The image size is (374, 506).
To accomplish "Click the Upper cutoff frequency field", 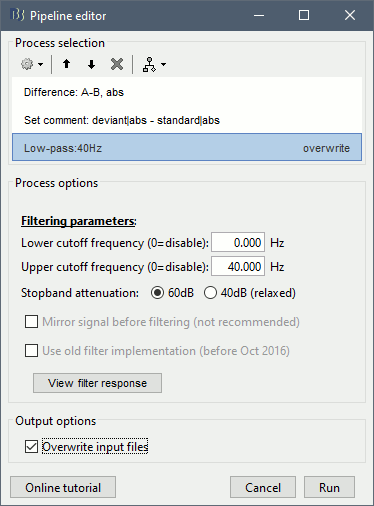I will pos(238,266).
